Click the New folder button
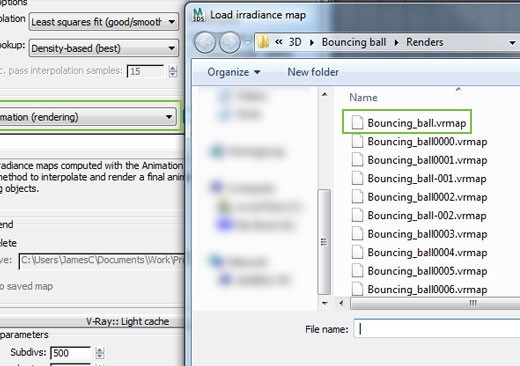520x366 pixels. (x=313, y=72)
